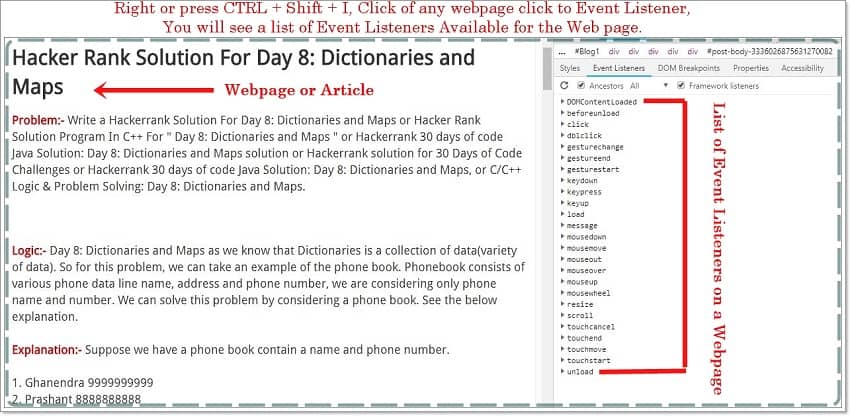This screenshot has height=416, width=850.
Task: Switch to the Styles tab
Action: pos(570,68)
